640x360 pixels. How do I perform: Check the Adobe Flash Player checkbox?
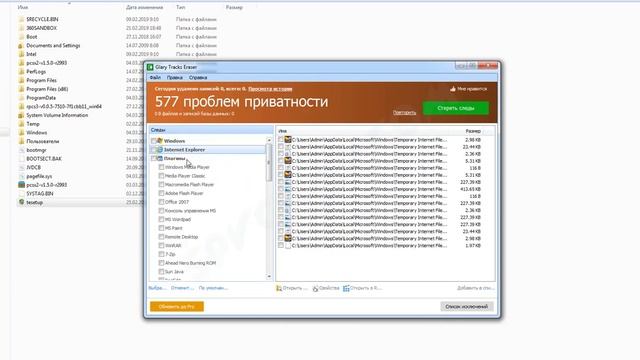(x=161, y=193)
